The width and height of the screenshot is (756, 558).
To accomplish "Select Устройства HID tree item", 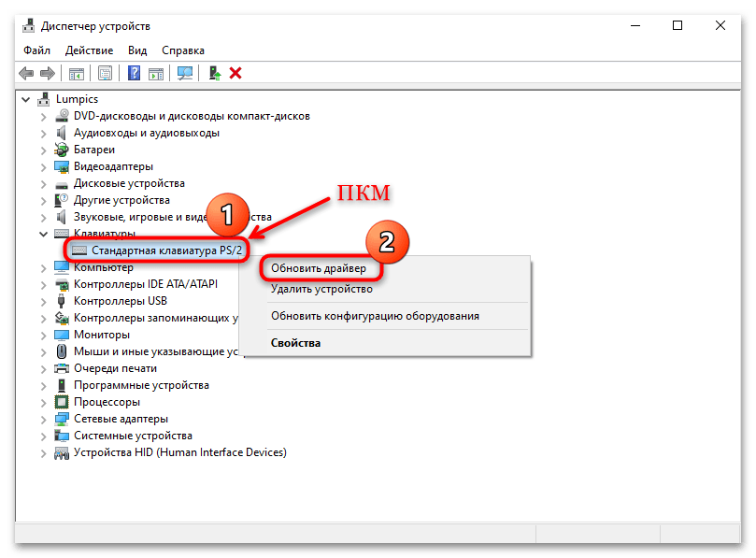I will click(x=179, y=452).
